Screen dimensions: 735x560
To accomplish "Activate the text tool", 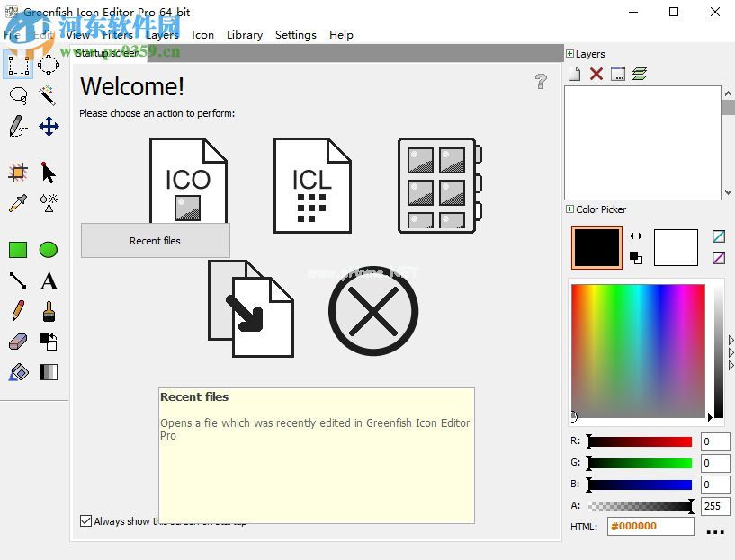I will click(x=49, y=280).
